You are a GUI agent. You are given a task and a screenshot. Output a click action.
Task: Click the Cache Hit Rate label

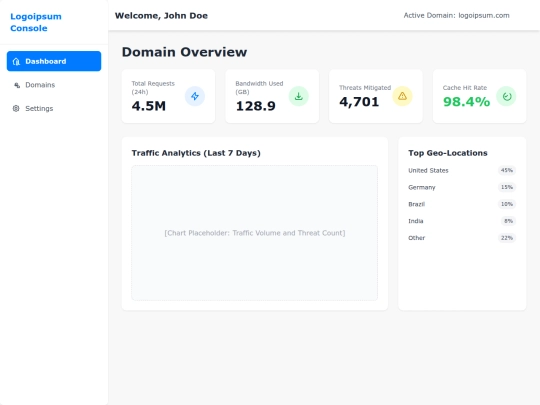[465, 88]
